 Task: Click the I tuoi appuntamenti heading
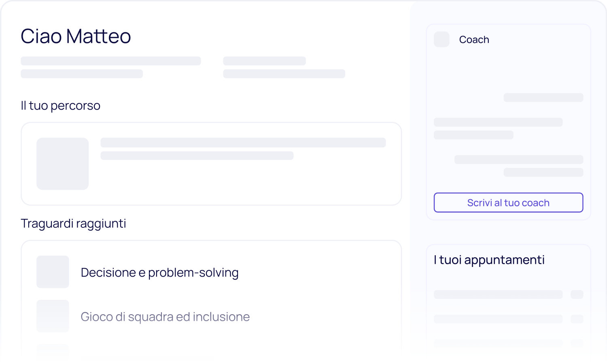489,260
